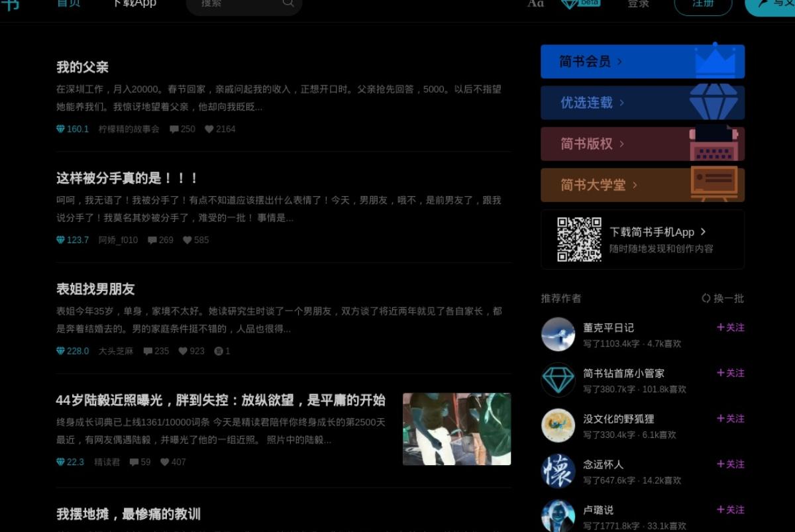Open 念远怀人 author name

click(x=603, y=464)
